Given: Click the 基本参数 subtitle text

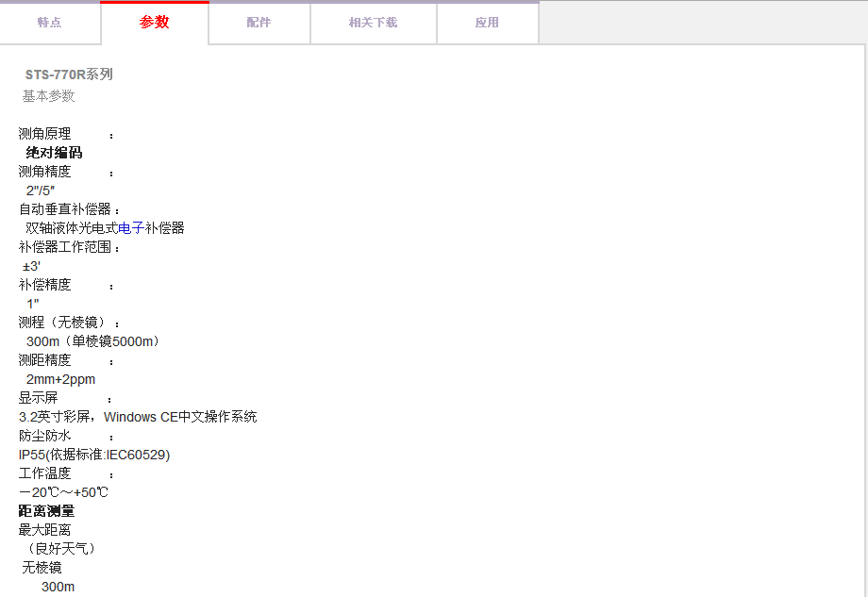Looking at the screenshot, I should (48, 96).
